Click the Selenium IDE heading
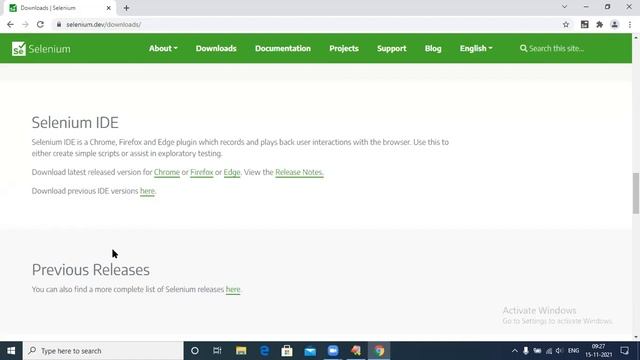 point(75,122)
